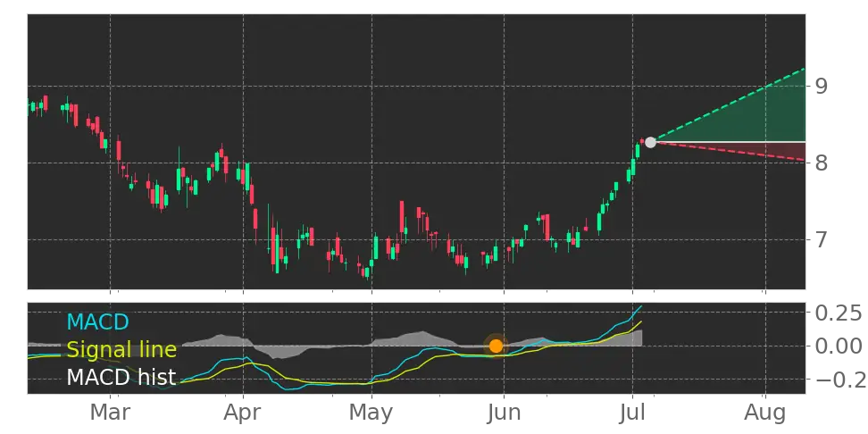Click the May month axis label
The width and height of the screenshot is (868, 434).
point(371,413)
